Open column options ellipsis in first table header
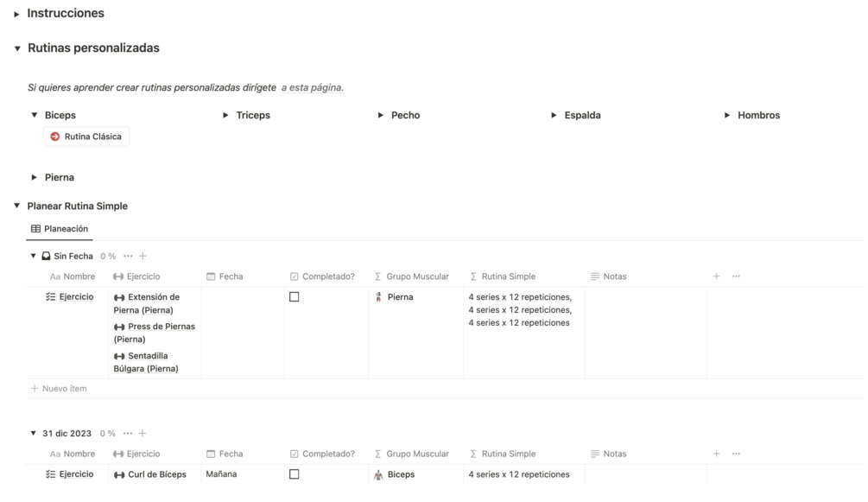The height and width of the screenshot is (502, 868). (x=736, y=276)
